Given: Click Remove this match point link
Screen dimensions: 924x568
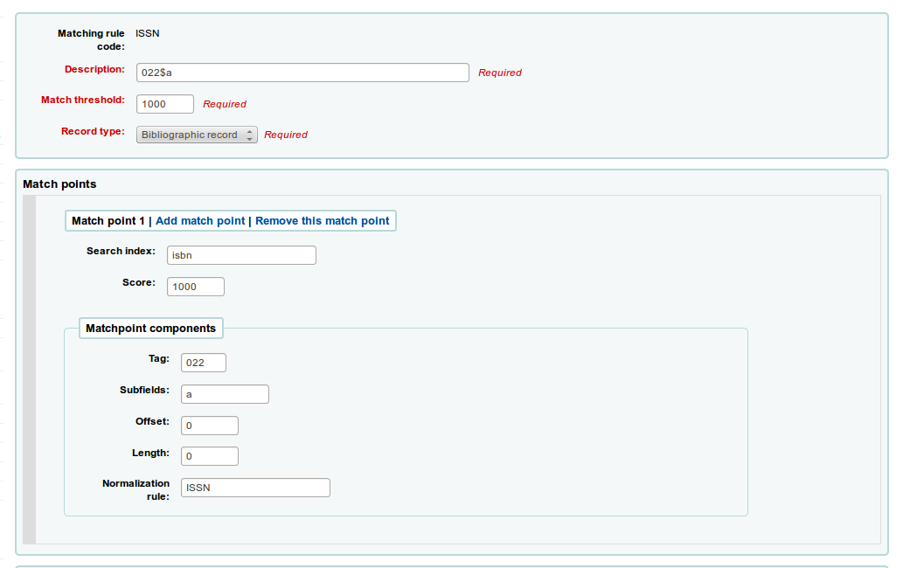Looking at the screenshot, I should [322, 221].
